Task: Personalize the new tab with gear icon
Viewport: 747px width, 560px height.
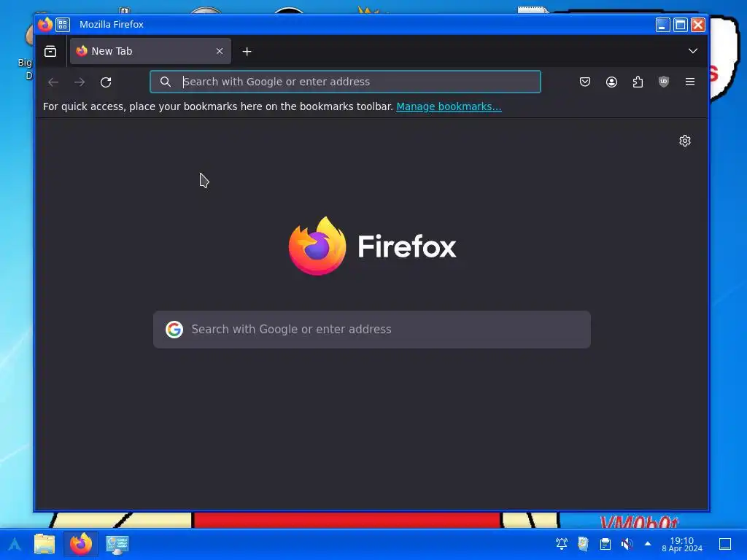Action: (x=684, y=141)
